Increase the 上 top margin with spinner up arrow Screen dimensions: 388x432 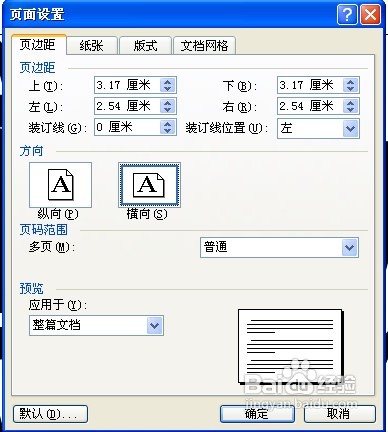[x=167, y=81]
